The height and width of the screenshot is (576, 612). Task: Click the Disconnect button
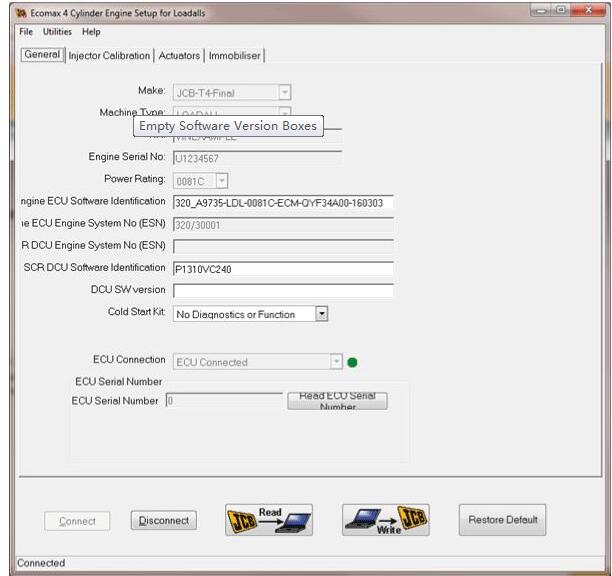[164, 521]
